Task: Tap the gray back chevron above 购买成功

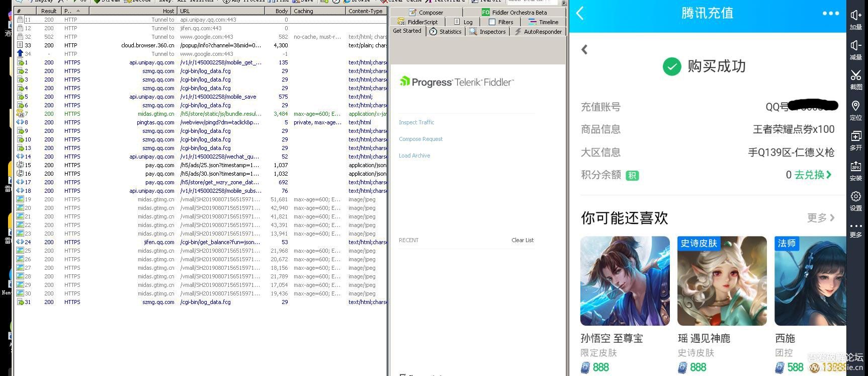Action: click(584, 49)
